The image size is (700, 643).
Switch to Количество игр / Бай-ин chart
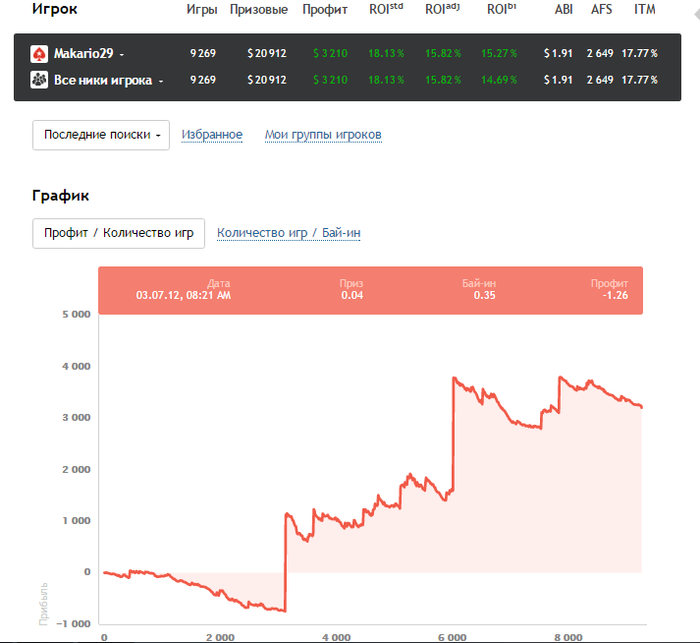click(289, 233)
